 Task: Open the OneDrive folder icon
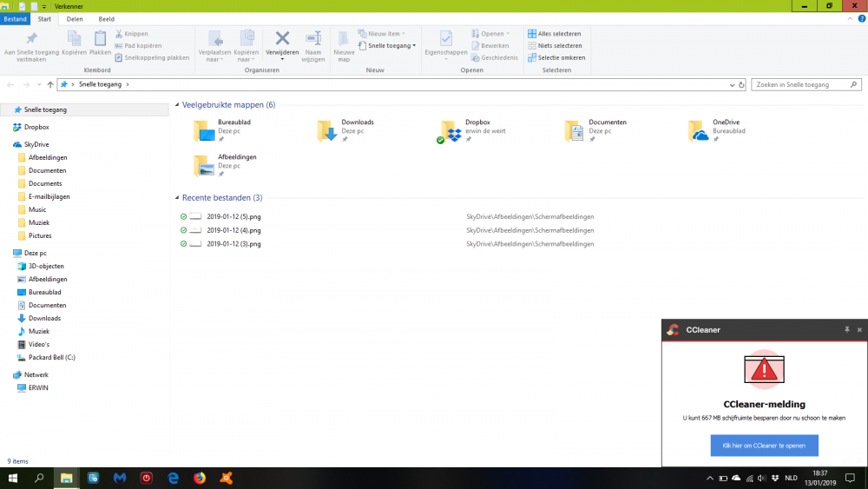click(x=699, y=130)
